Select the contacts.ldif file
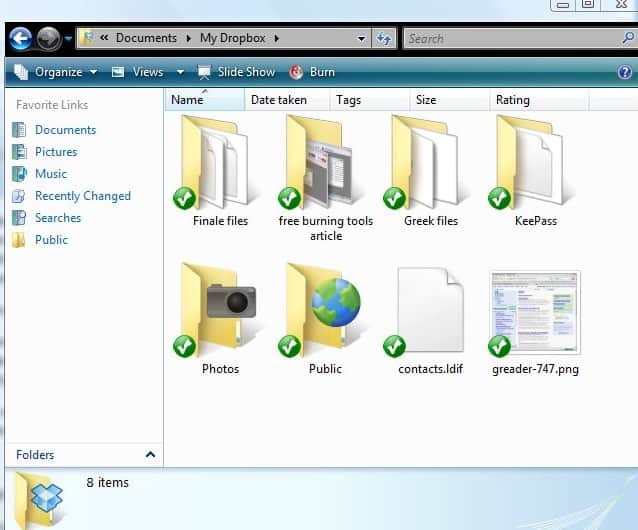Viewport: 638px width, 530px height. pyautogui.click(x=429, y=311)
